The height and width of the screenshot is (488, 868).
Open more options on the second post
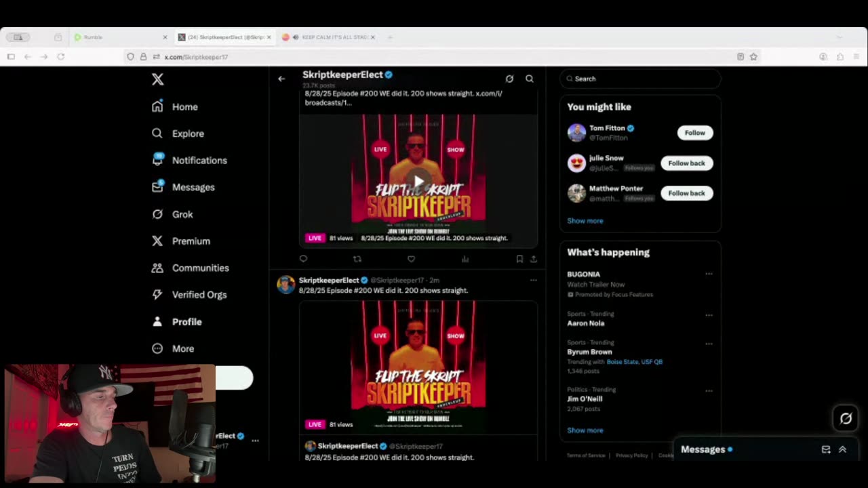[534, 280]
